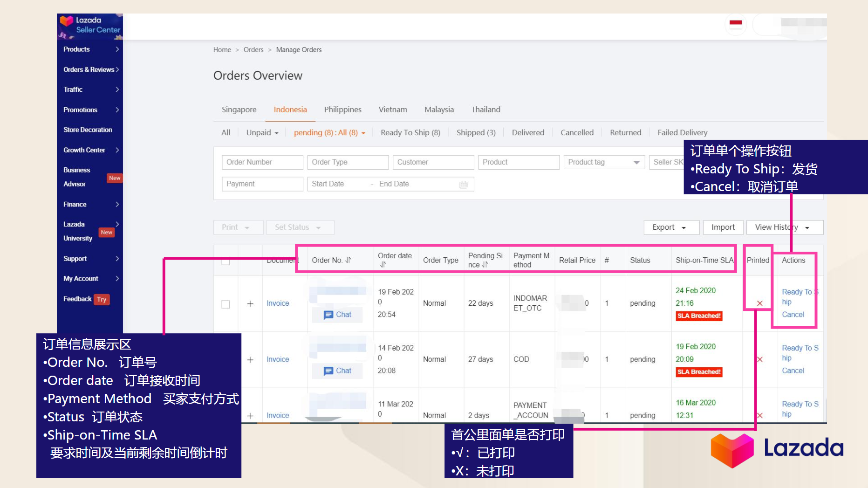The height and width of the screenshot is (488, 868).
Task: Click the New badge on Lazada University
Action: pos(107,232)
